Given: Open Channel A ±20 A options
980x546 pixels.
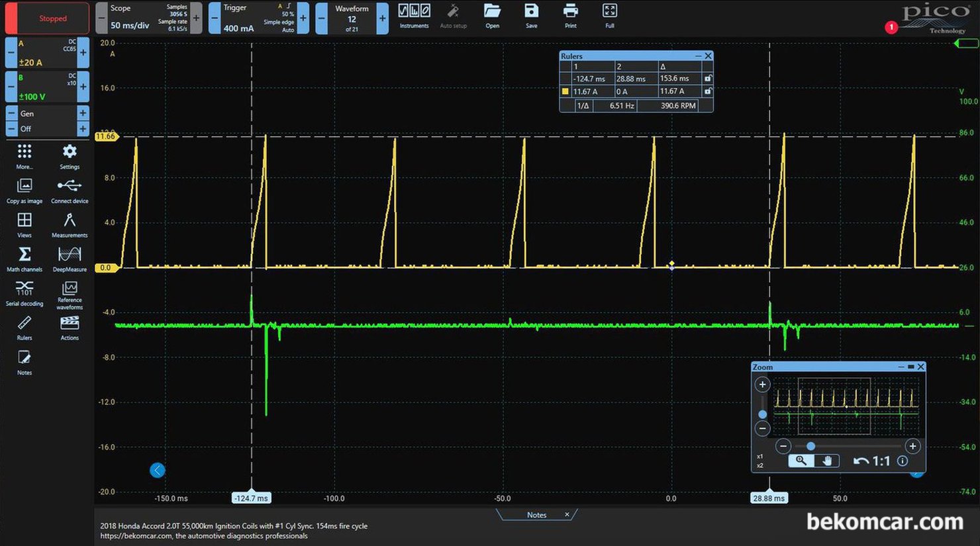Looking at the screenshot, I should click(x=47, y=53).
